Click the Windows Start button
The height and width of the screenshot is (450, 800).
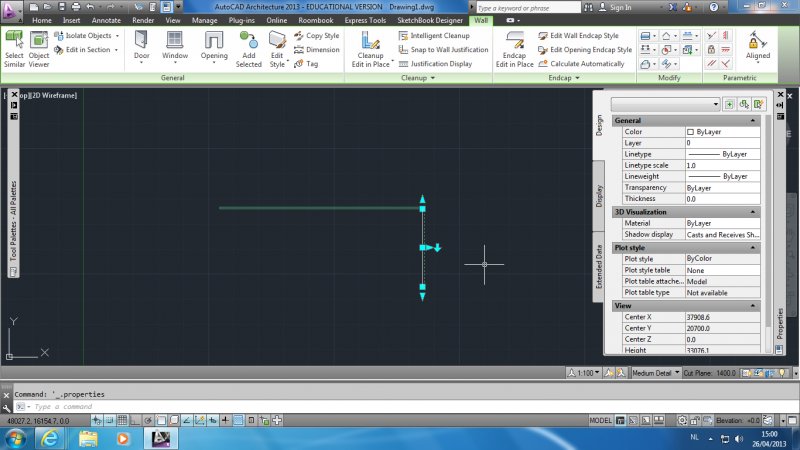point(15,438)
